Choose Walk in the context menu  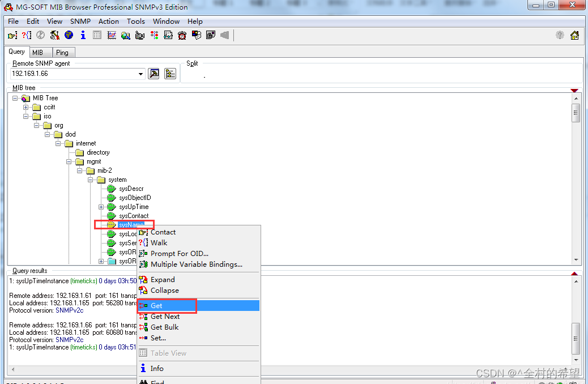[x=198, y=242]
